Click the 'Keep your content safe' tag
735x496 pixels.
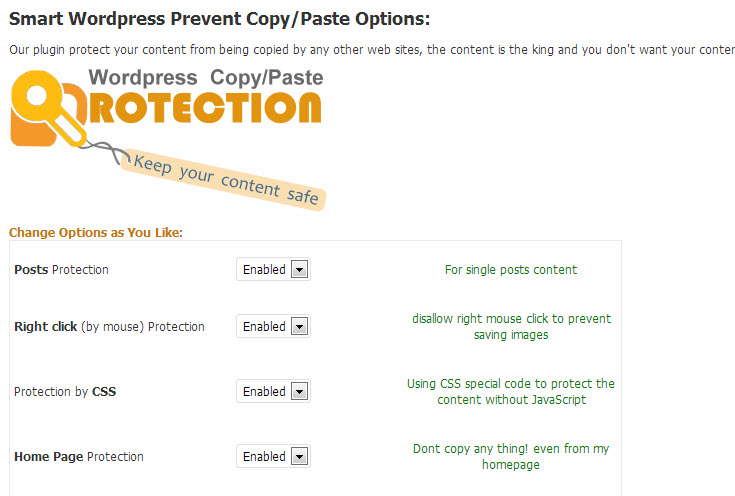tap(224, 180)
